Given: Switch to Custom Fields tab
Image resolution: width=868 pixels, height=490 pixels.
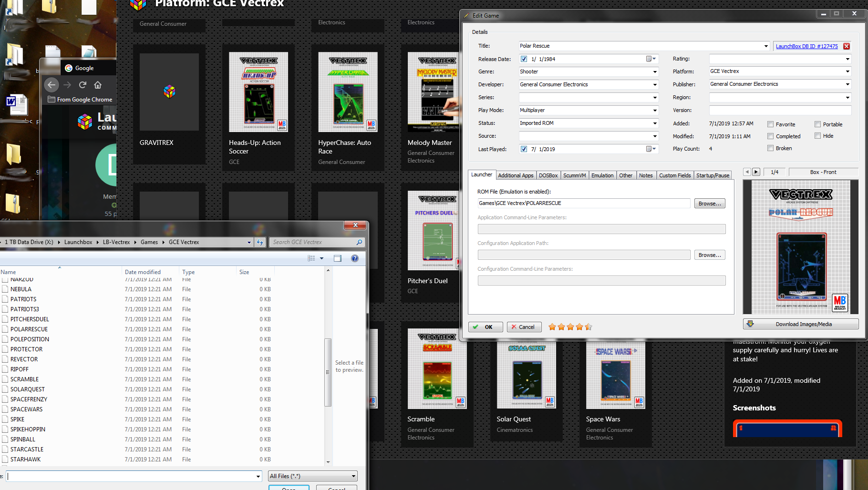Looking at the screenshot, I should 675,175.
